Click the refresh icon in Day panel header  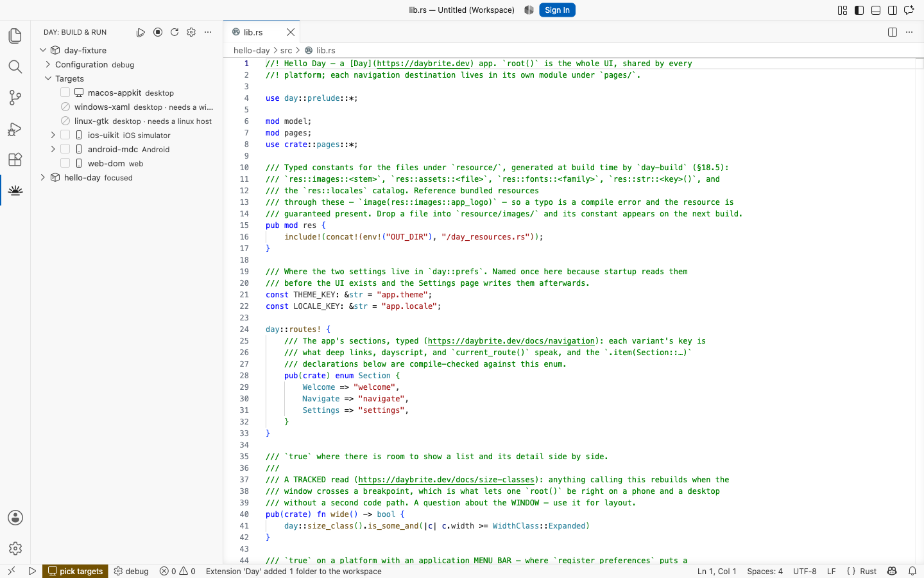pos(175,32)
